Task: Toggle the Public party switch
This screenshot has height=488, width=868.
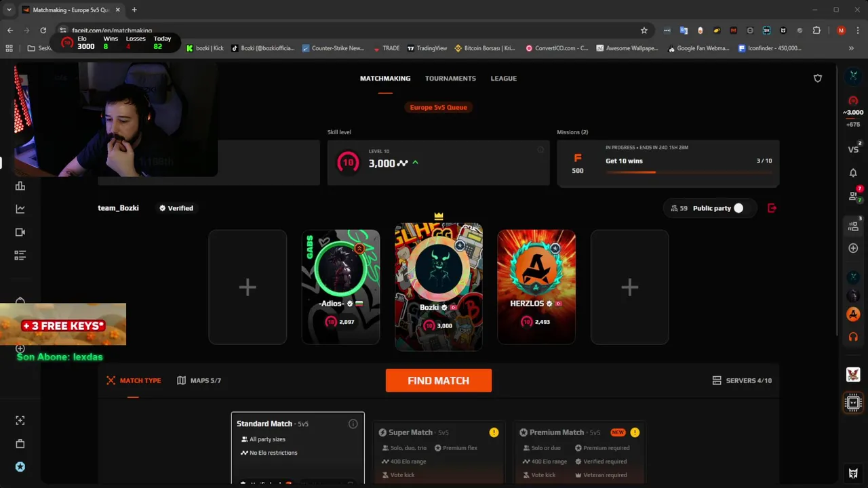Action: point(738,208)
